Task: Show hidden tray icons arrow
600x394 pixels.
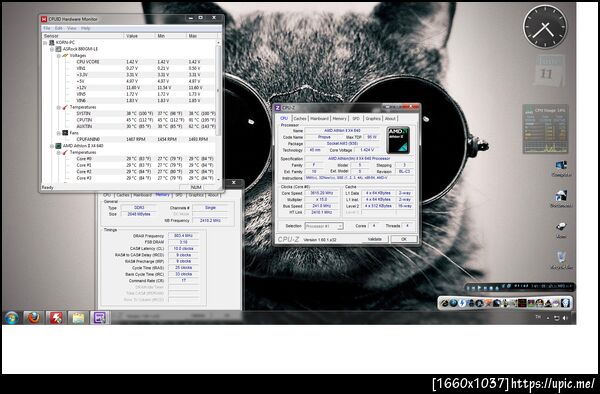Action: [548, 318]
